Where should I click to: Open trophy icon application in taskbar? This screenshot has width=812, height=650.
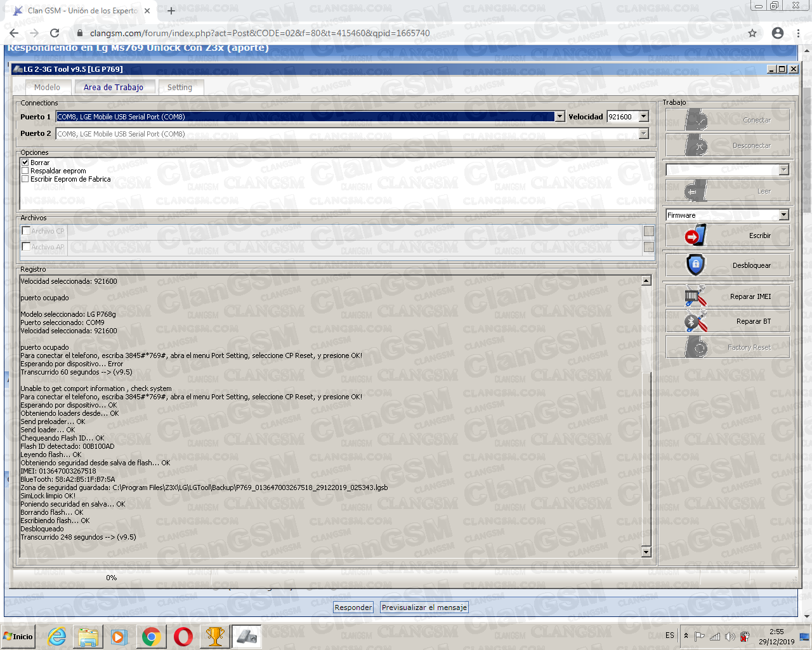[x=215, y=637]
